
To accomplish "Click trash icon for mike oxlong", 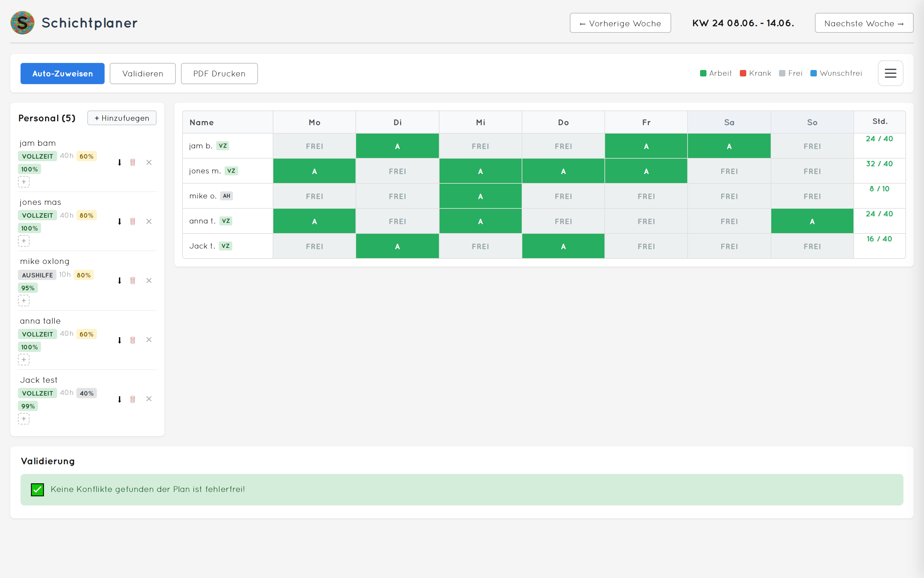I will click(x=133, y=281).
